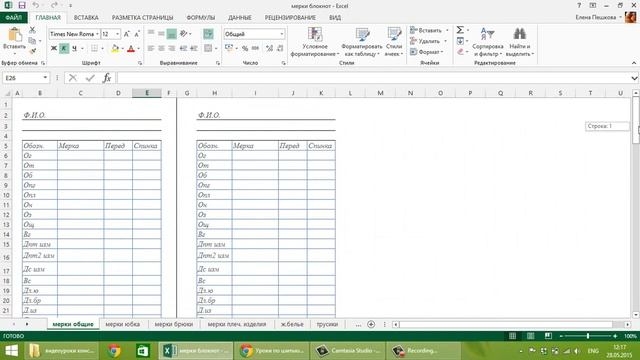Switch to Page Layout view in the status bar

tap(530, 336)
